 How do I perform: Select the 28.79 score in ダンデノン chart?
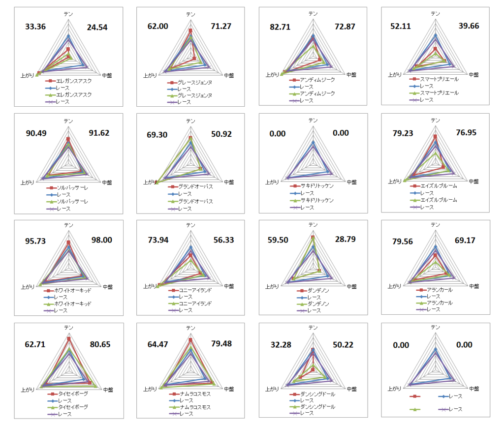click(346, 240)
